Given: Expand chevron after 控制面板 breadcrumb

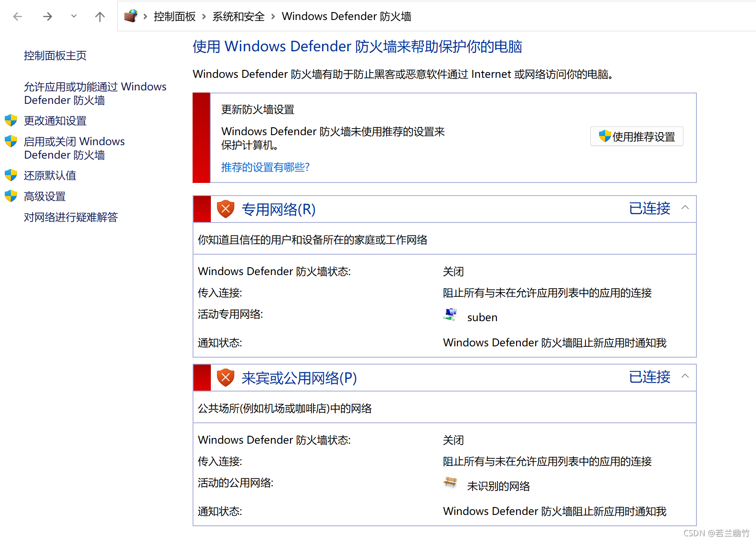Looking at the screenshot, I should pos(204,17).
